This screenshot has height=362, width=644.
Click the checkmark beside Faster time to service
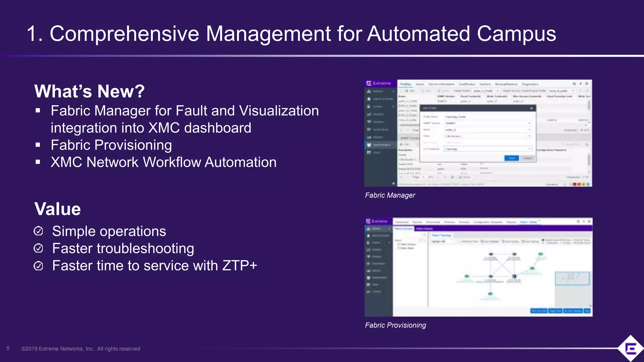tap(38, 266)
